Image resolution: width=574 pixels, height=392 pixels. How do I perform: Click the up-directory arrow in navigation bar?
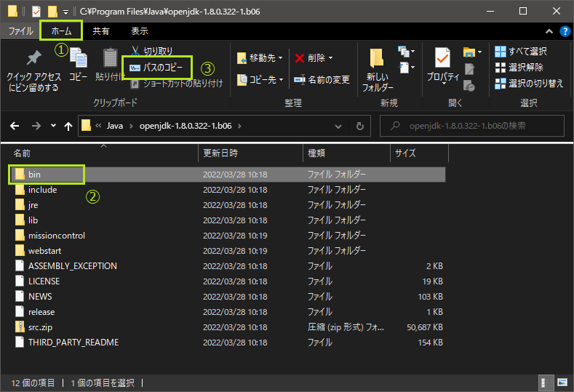click(68, 126)
